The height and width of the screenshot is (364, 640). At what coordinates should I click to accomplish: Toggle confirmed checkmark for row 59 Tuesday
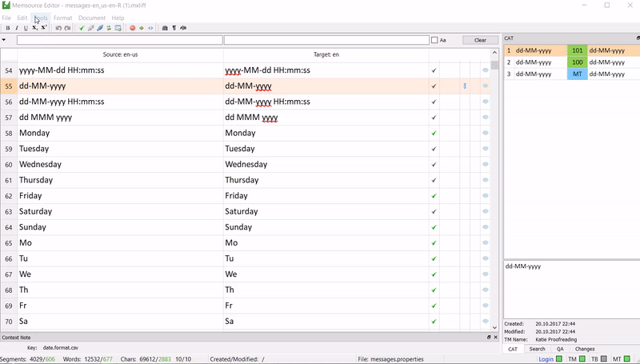click(x=434, y=149)
